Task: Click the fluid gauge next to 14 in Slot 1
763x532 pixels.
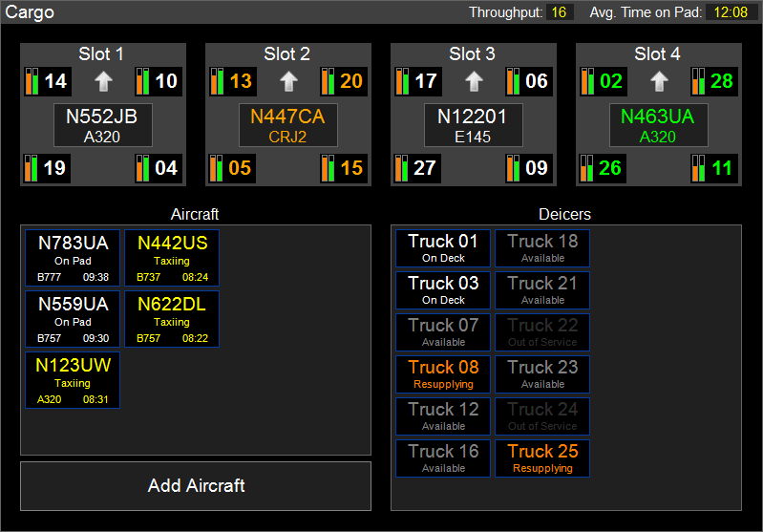Action: 32,81
